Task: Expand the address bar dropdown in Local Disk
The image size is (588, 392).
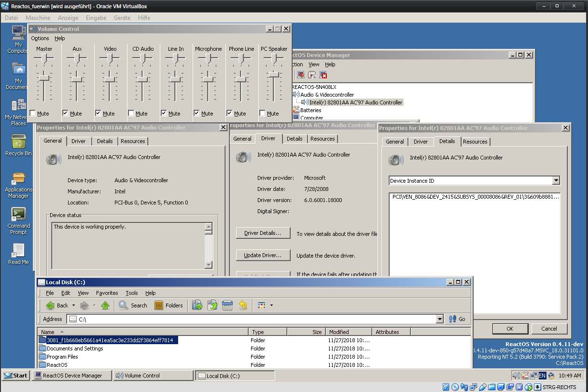Action: (439, 319)
